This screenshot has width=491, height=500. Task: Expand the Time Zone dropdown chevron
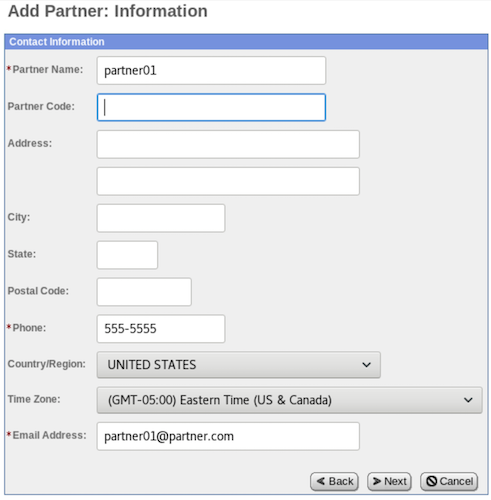[x=468, y=400]
